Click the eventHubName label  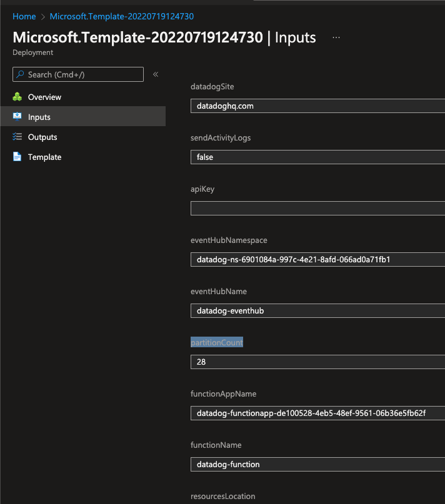click(x=219, y=291)
